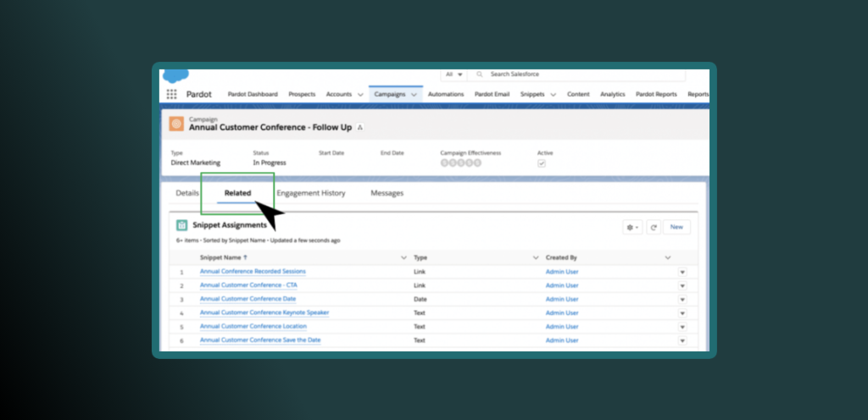Click the Snippet Assignments heading link
This screenshot has height=420, width=868.
click(229, 225)
